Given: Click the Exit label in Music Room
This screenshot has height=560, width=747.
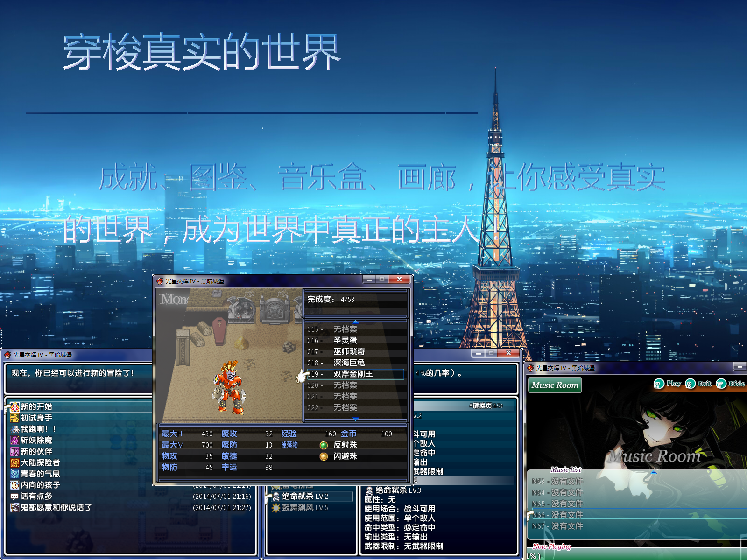Looking at the screenshot, I should point(705,384).
